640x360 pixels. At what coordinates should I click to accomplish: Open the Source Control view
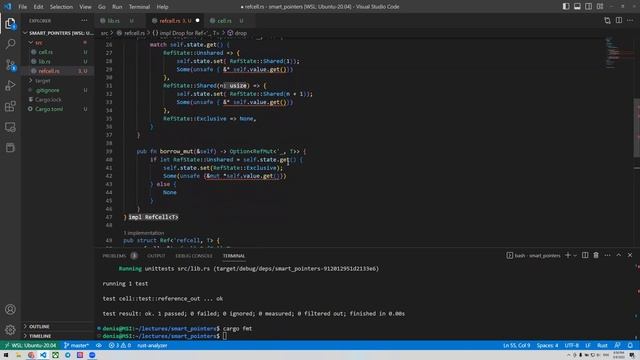click(10, 65)
